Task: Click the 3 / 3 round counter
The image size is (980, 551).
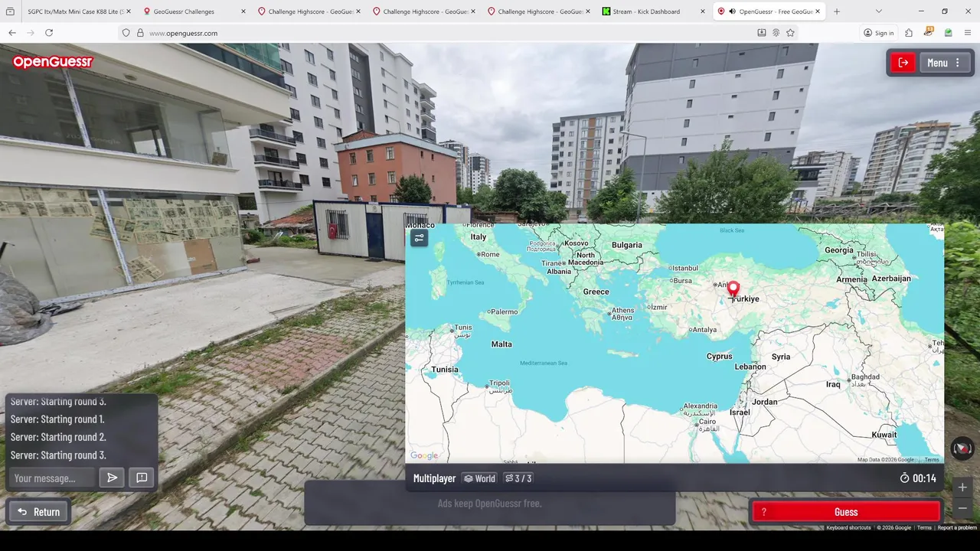Action: [518, 478]
